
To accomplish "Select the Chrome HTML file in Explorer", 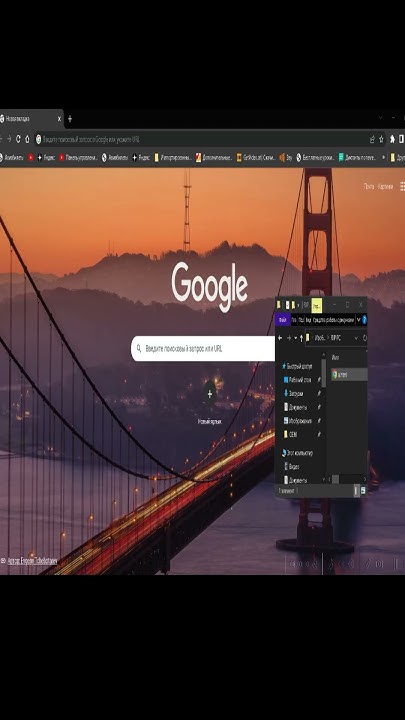I will point(349,375).
